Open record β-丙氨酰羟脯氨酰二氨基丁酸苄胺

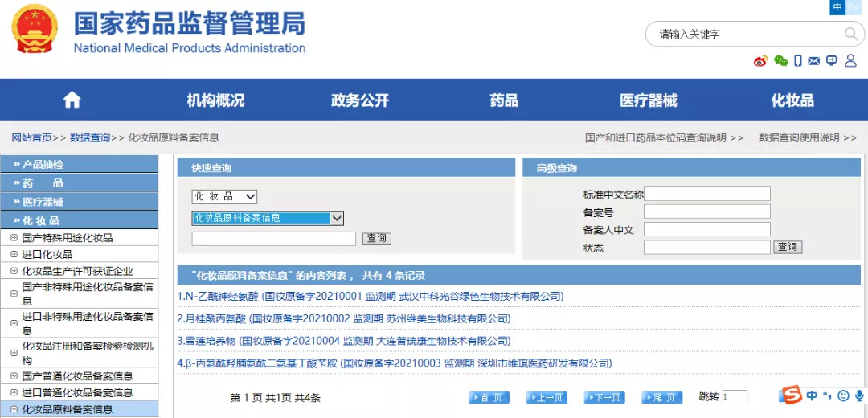pos(395,363)
